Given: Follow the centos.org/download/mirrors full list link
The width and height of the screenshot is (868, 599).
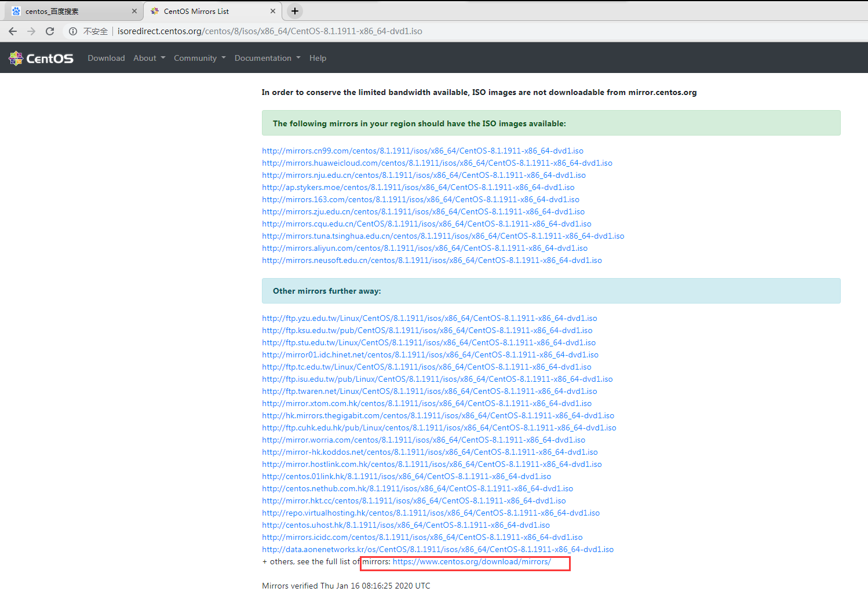Looking at the screenshot, I should 472,561.
